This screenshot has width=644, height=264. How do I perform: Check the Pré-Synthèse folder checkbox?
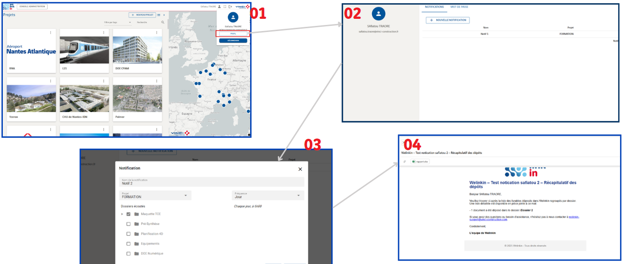[x=129, y=224]
